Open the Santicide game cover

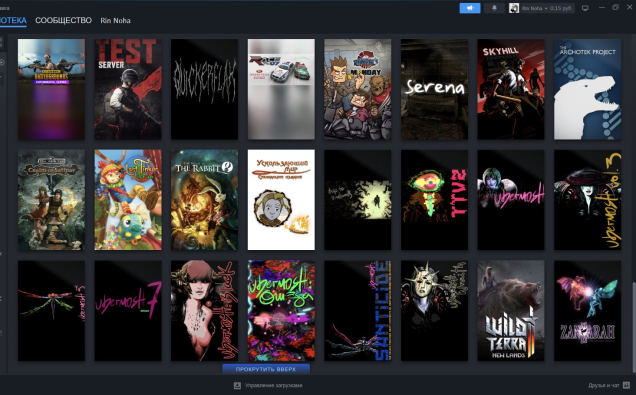point(358,311)
